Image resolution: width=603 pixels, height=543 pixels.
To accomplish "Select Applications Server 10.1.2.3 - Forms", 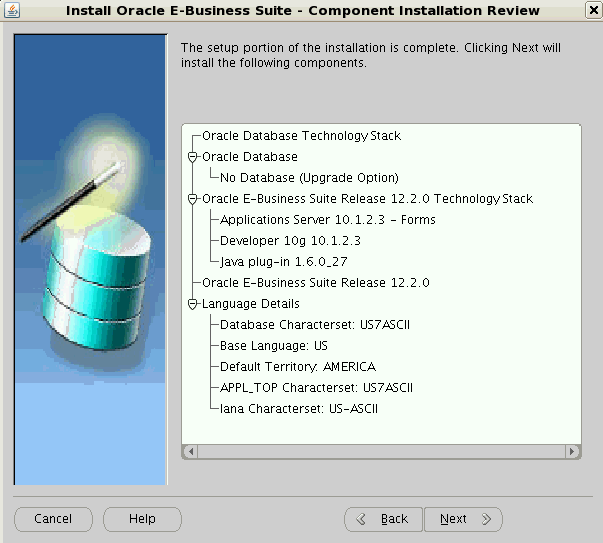I will click(x=327, y=220).
